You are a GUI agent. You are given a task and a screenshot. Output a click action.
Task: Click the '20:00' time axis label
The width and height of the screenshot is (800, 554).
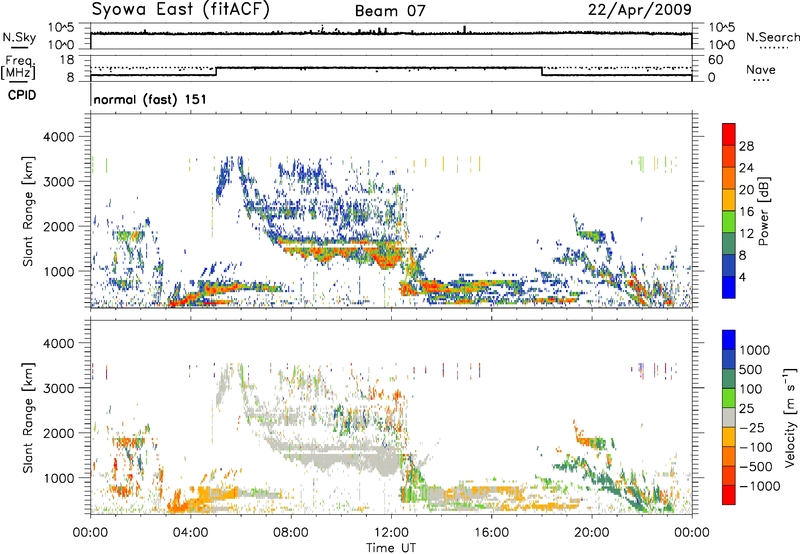click(x=592, y=533)
